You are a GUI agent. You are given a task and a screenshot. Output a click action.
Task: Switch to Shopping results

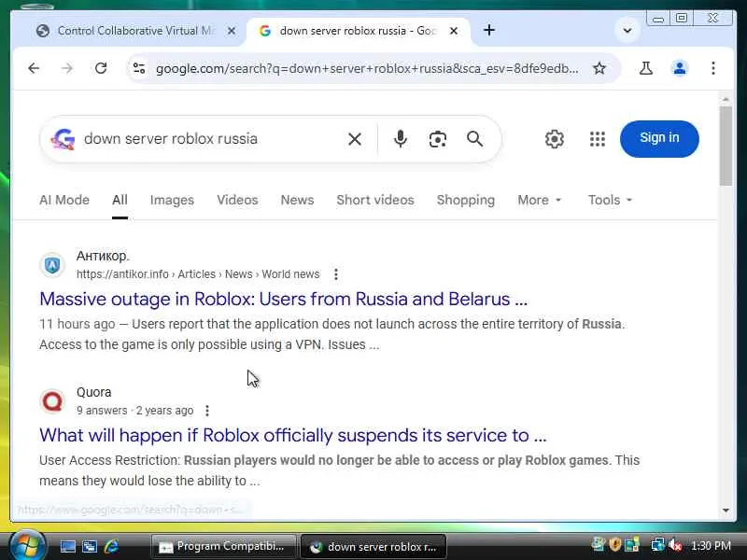coord(466,200)
